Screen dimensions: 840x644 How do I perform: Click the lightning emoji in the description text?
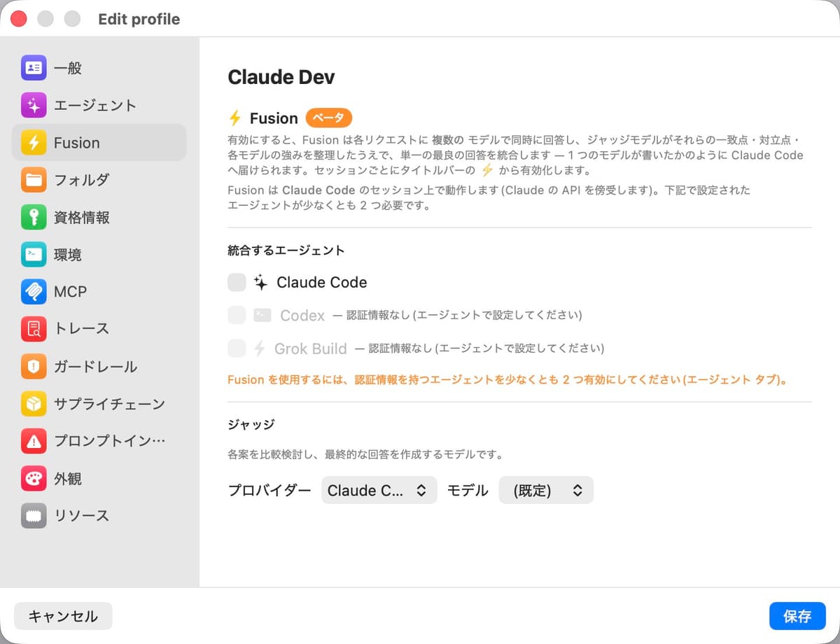pyautogui.click(x=487, y=170)
